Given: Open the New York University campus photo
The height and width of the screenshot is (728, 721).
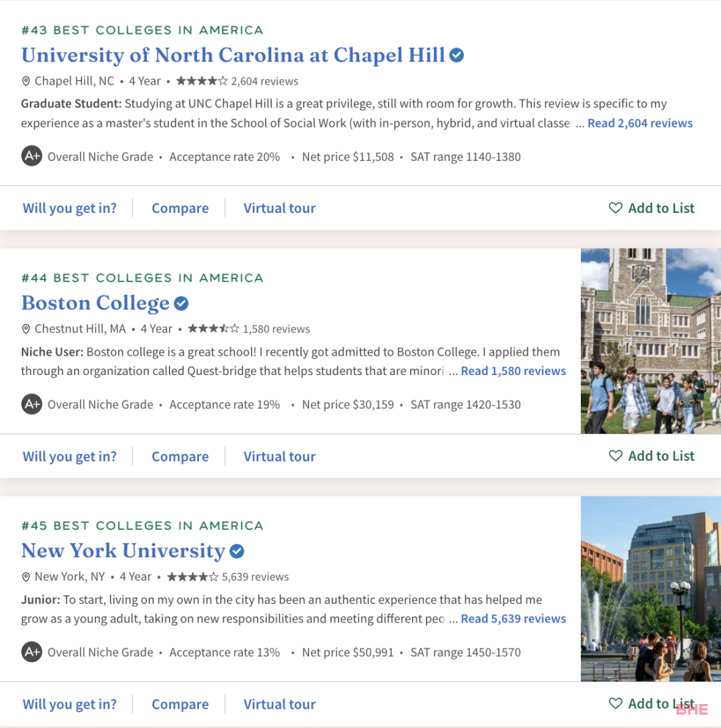Looking at the screenshot, I should pos(651,589).
